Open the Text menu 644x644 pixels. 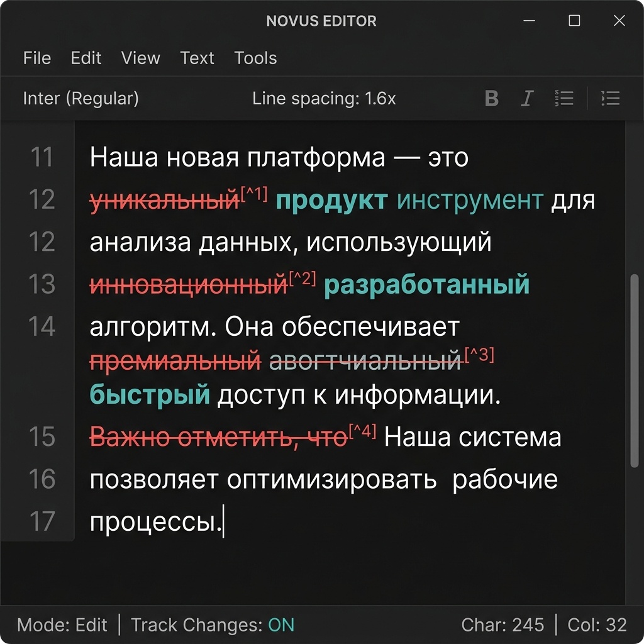(x=197, y=58)
